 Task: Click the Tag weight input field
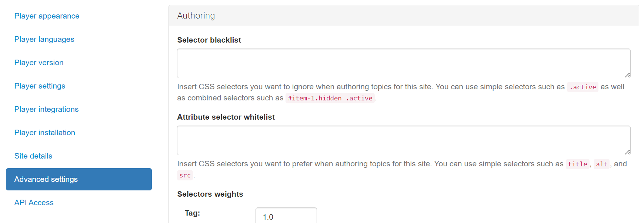[x=286, y=216]
